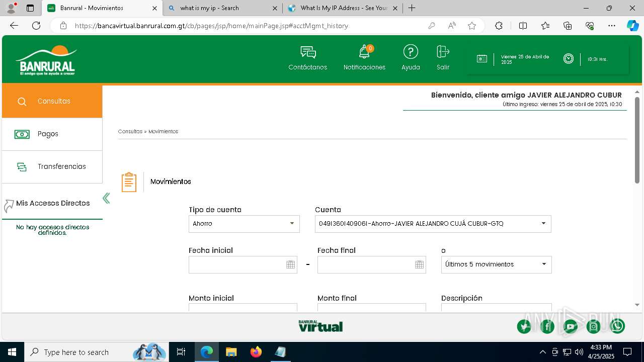
Task: Click the page vertical scrollbar thumb
Action: coord(637,140)
